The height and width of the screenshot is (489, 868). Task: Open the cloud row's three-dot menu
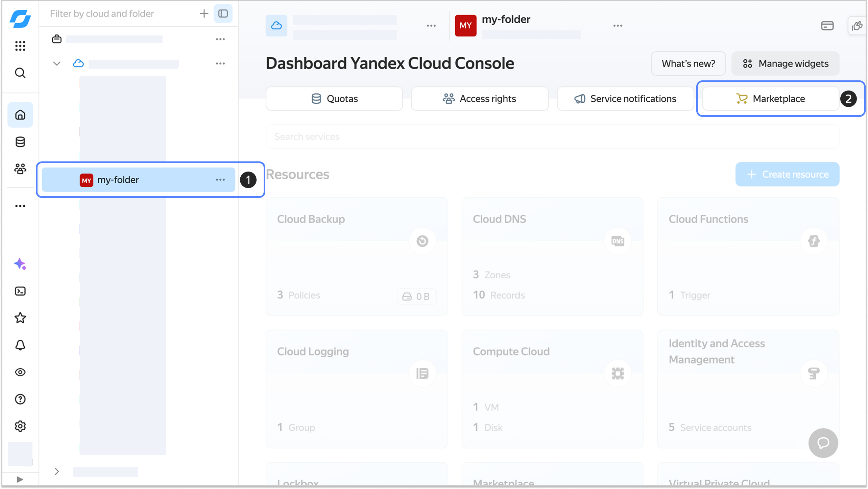[x=220, y=63]
